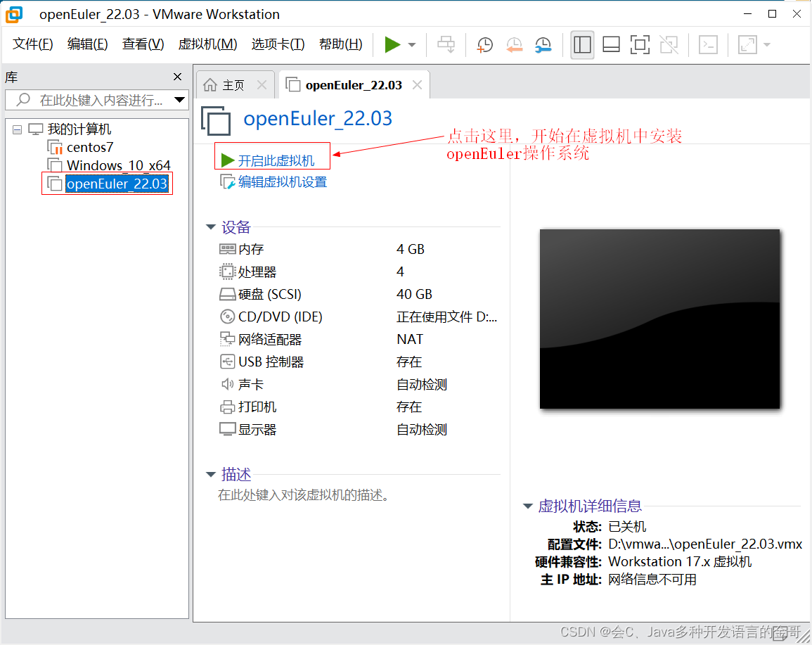
Task: Open the 虚拟机(M) menu
Action: [207, 43]
